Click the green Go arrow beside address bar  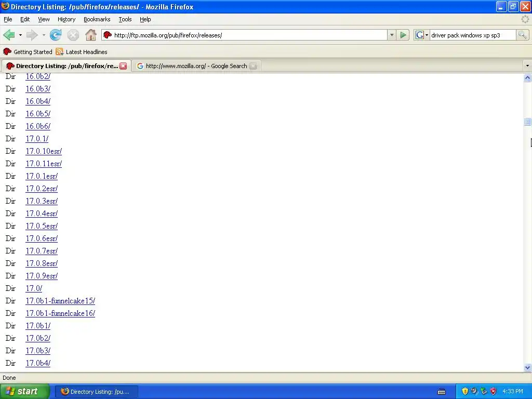point(403,35)
